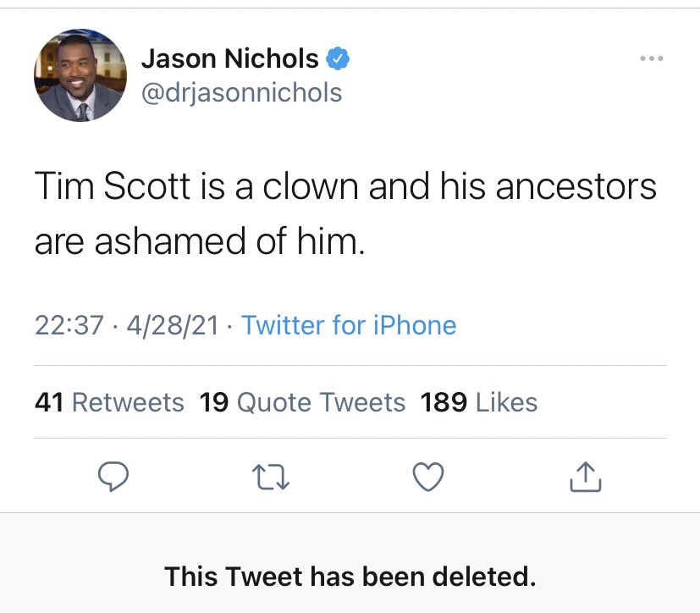Image resolution: width=700 pixels, height=613 pixels.
Task: View the 189 Likes list
Action: click(x=478, y=402)
